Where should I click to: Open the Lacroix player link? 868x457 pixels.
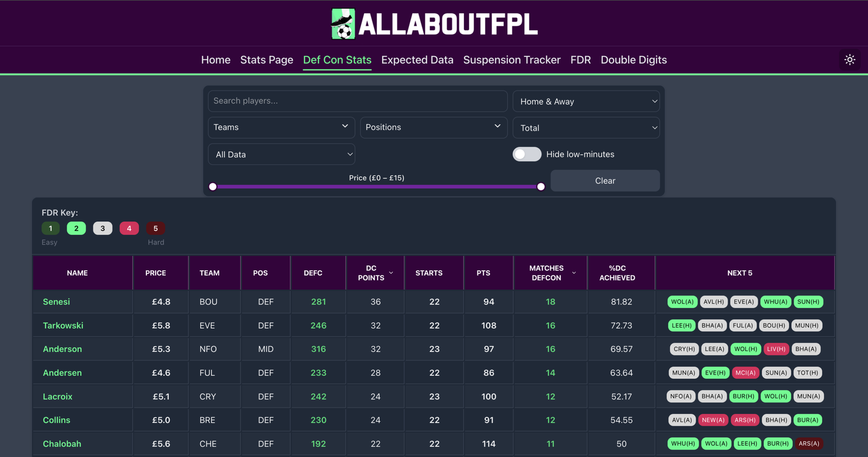pos(58,396)
